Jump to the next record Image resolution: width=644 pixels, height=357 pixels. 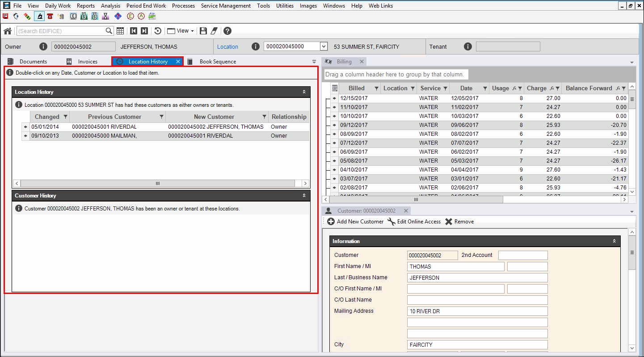coord(144,31)
